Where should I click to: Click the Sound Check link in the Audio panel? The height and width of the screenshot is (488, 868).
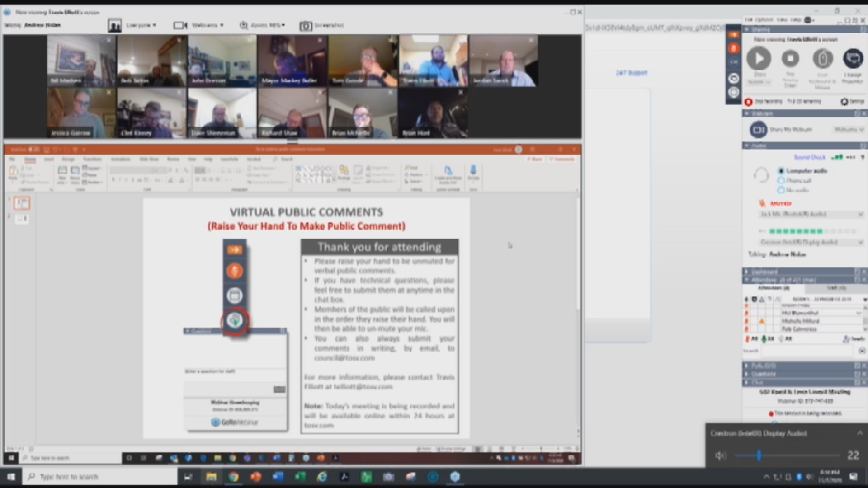click(809, 157)
